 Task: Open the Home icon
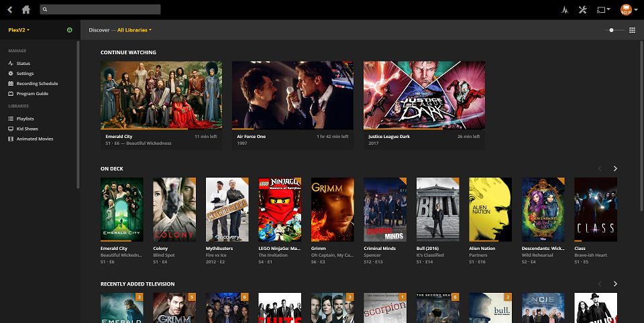(x=26, y=9)
